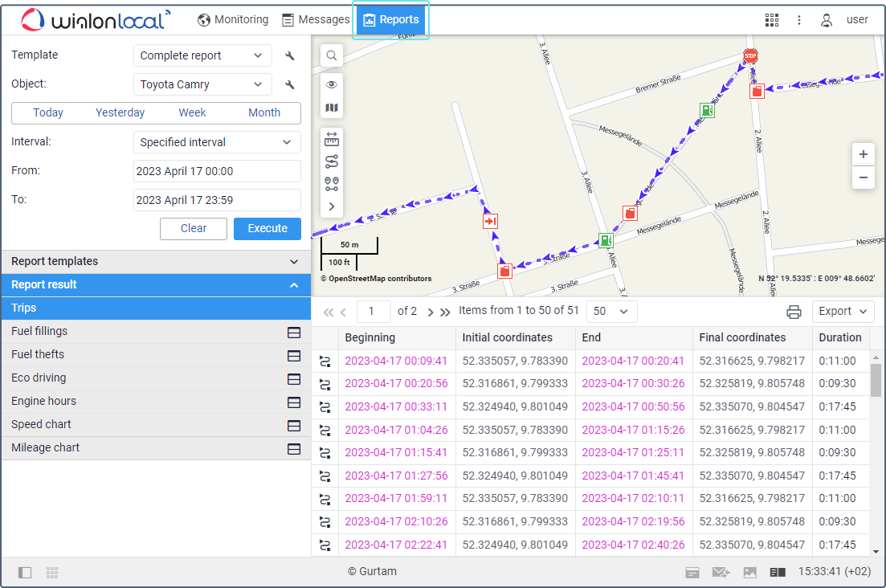Image resolution: width=886 pixels, height=588 pixels.
Task: Switch to the Monitoring tab
Action: [x=233, y=20]
